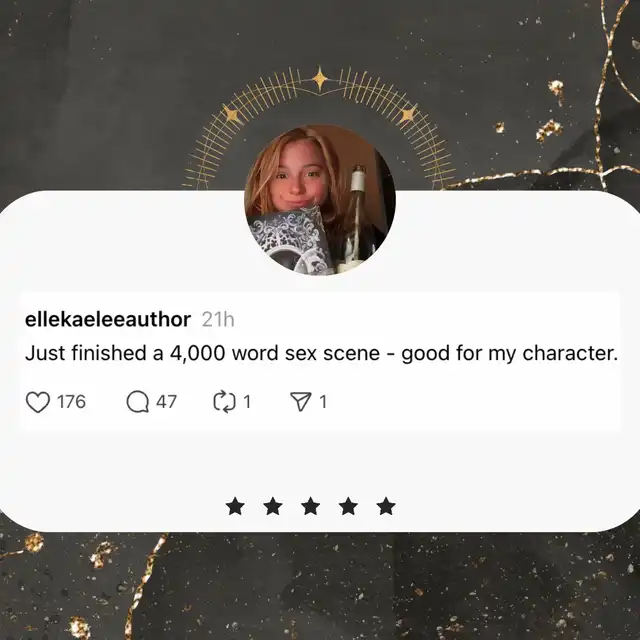The height and width of the screenshot is (640, 640).
Task: Click the 176 likes count
Action: point(71,402)
